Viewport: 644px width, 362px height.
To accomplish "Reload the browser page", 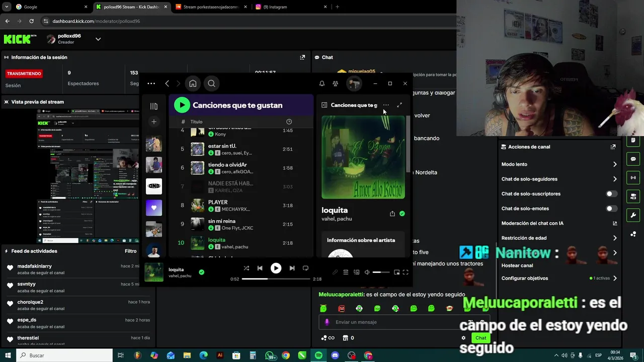I will click(31, 21).
